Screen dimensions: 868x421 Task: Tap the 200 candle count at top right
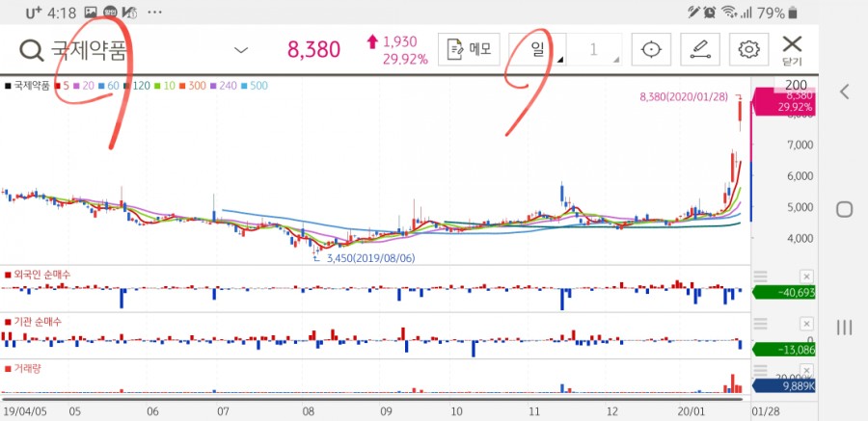coord(796,85)
